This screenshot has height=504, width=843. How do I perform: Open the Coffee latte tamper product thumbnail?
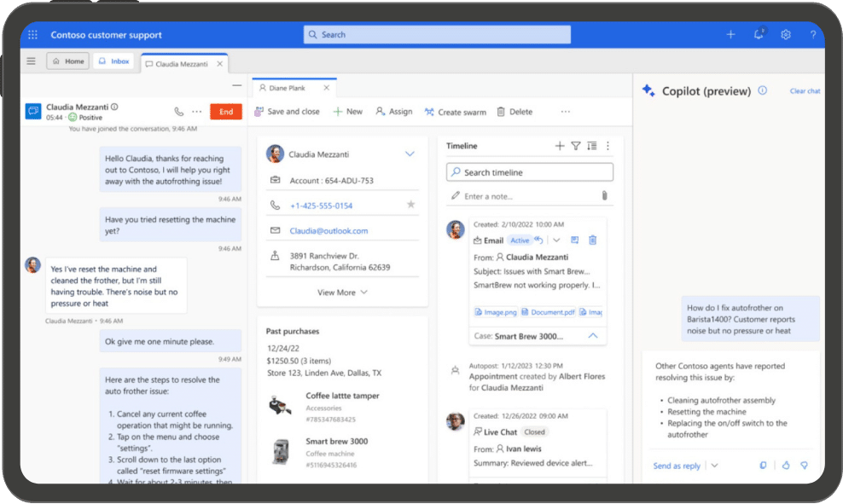tap(280, 406)
